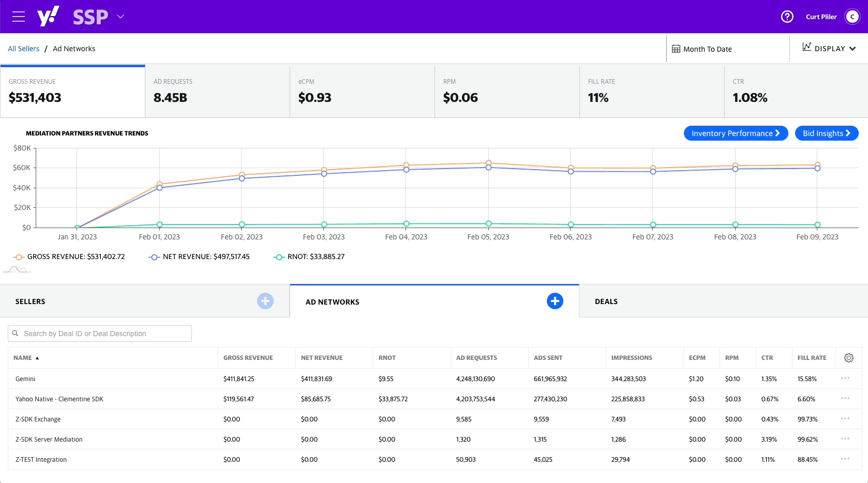Click the plus icon on the Sellers tab
Viewport: 868px width, 483px height.
tap(265, 301)
